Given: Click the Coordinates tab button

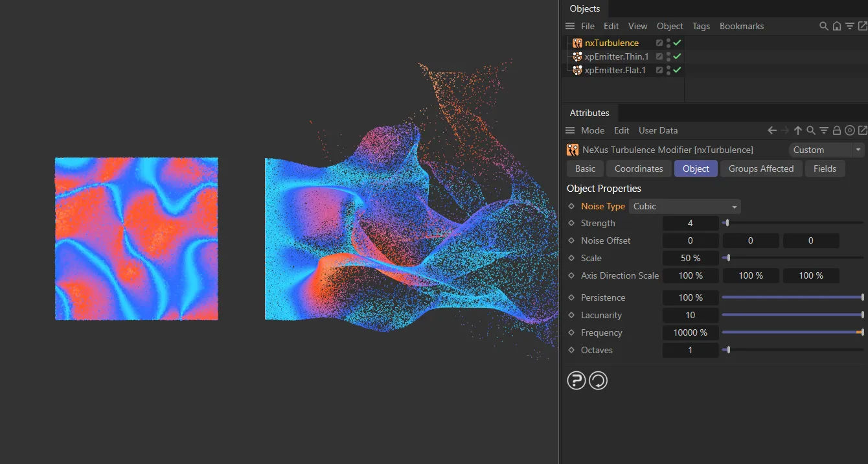Looking at the screenshot, I should pyautogui.click(x=639, y=168).
